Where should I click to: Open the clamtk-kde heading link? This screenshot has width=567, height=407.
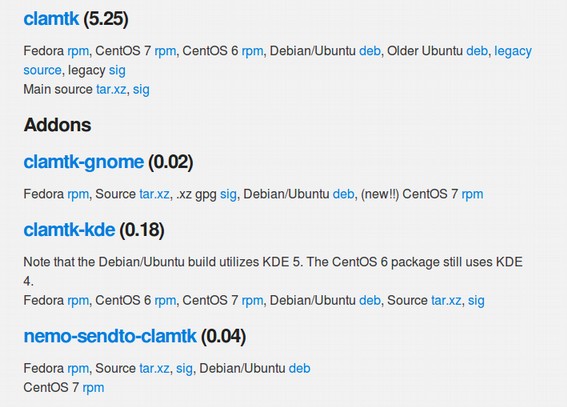pos(69,230)
